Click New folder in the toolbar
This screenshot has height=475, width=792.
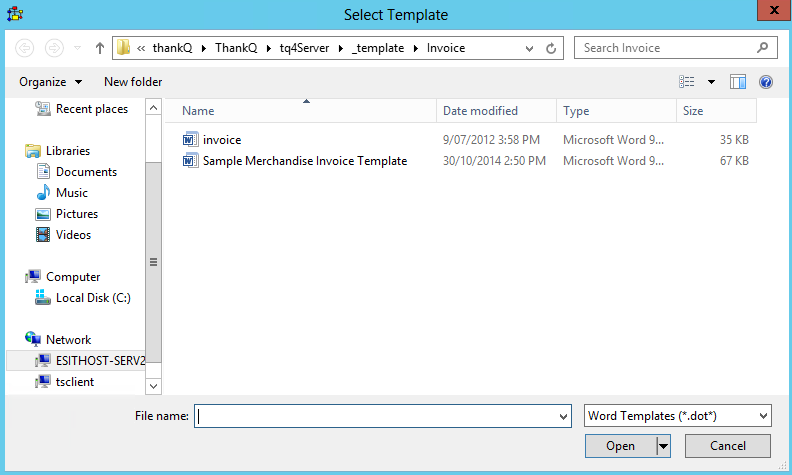132,82
